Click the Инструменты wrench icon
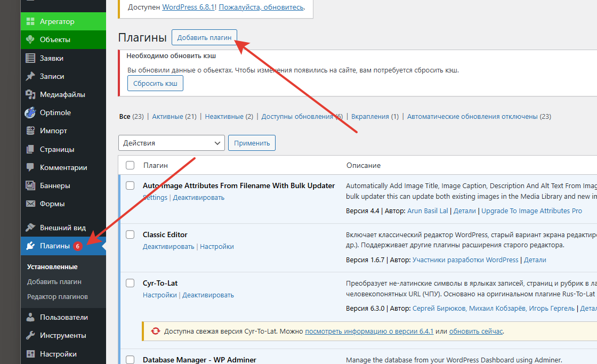597x364 pixels. 30,335
